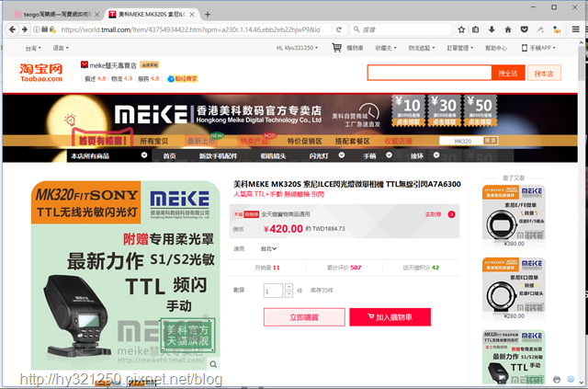The height and width of the screenshot is (389, 588).
Task: Open Firefox hamburger menu
Action: pos(576,29)
